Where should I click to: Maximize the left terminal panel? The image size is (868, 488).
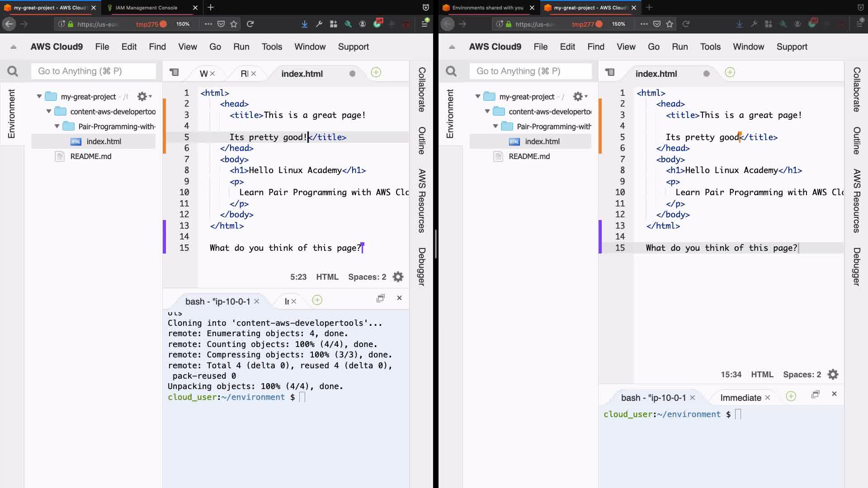381,298
